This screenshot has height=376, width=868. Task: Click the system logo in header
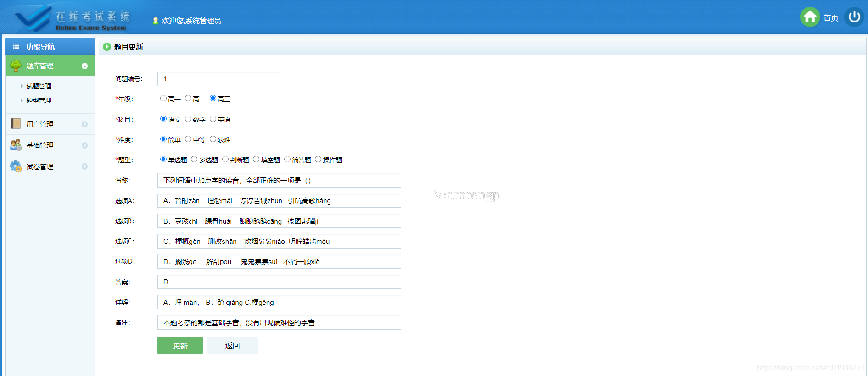pyautogui.click(x=73, y=18)
